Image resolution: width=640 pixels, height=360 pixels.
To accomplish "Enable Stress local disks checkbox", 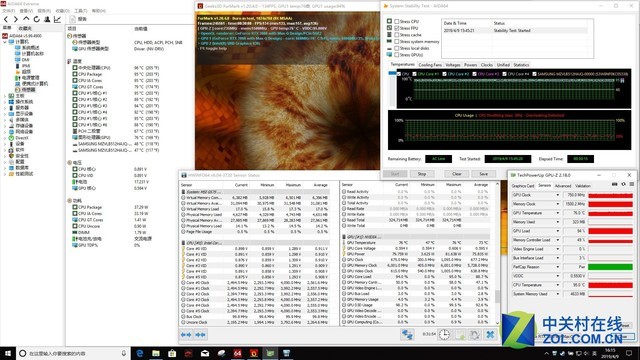I will tap(396, 48).
